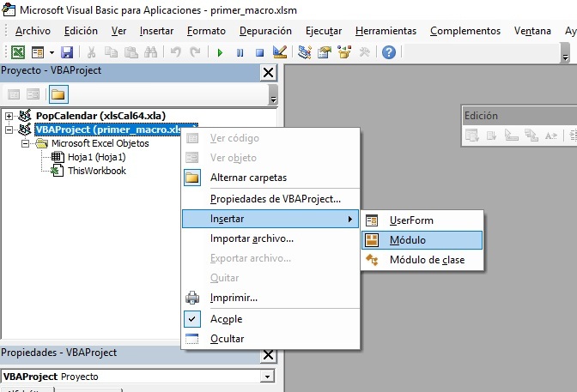This screenshot has width=577, height=392.
Task: Collapse the Microsoft Excel Objetos folder
Action: (x=25, y=143)
